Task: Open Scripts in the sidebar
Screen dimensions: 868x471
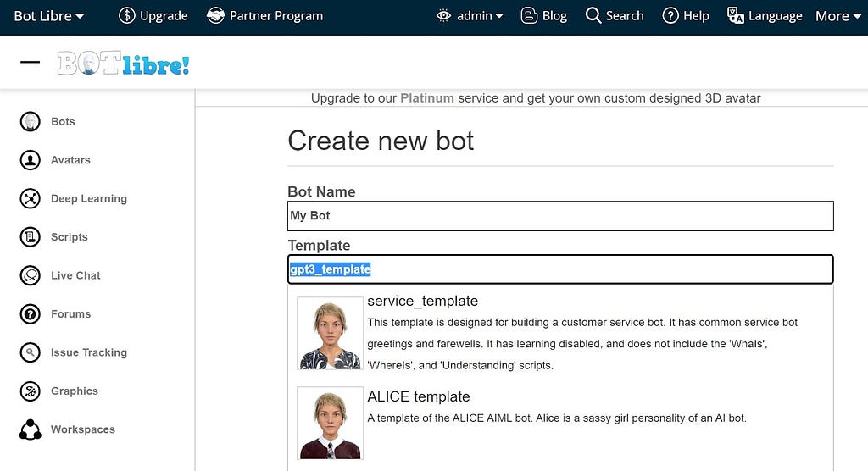Action: tap(70, 237)
